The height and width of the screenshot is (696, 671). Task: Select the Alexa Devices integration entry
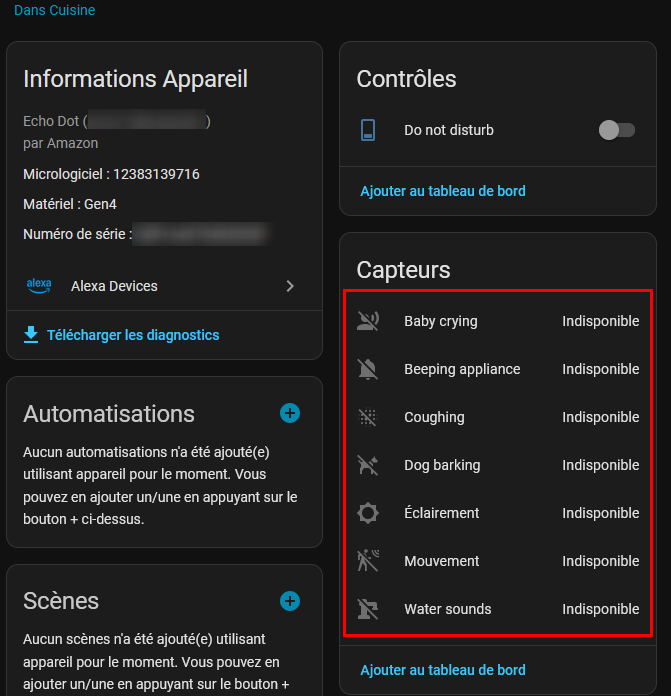114,286
